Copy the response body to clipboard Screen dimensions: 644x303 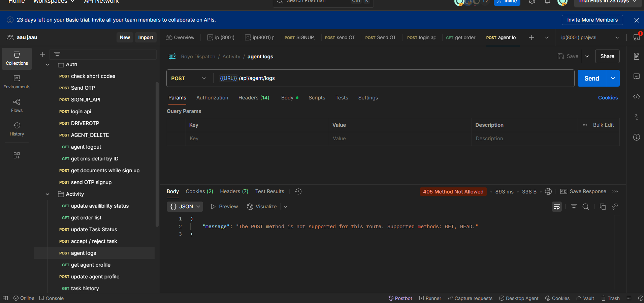(x=603, y=207)
